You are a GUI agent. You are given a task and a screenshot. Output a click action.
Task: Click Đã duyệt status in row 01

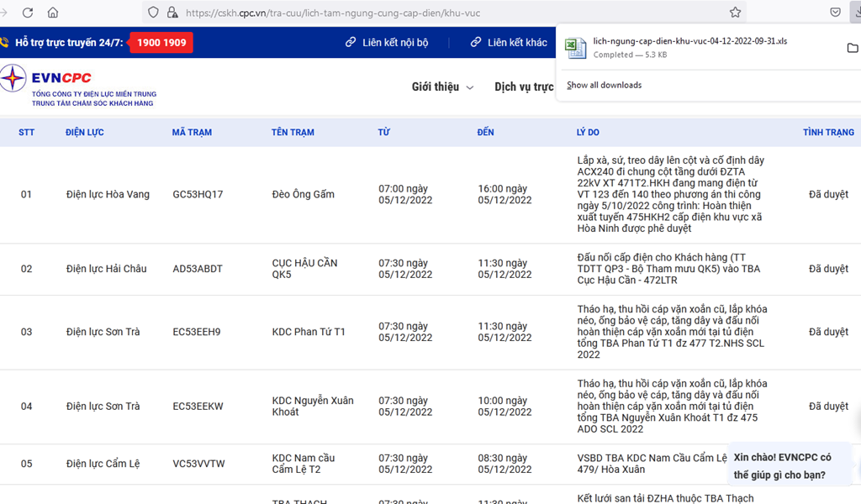coord(828,194)
